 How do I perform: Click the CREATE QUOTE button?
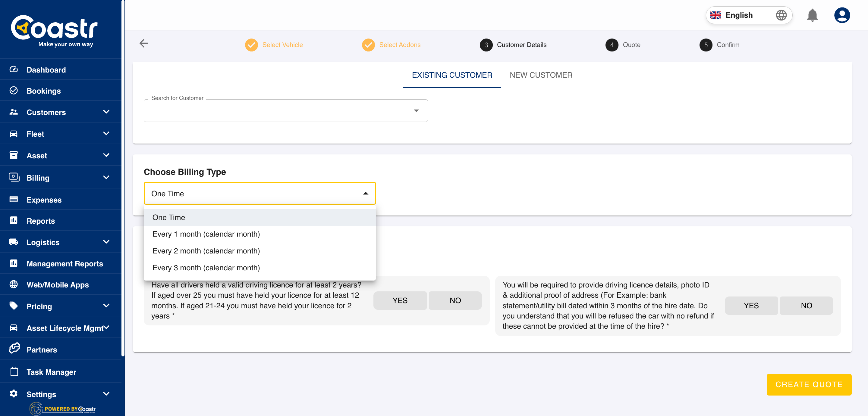coord(808,384)
